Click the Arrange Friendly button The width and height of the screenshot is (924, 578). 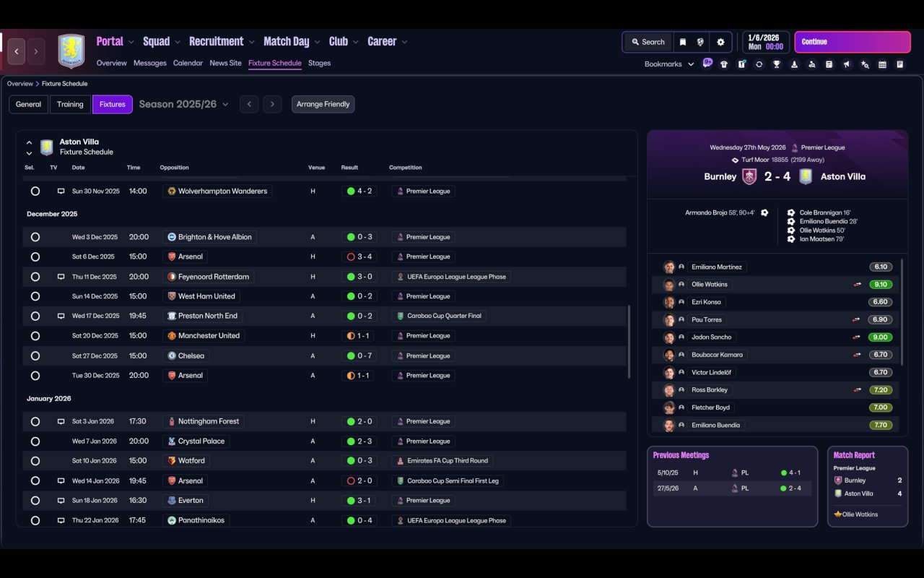tap(323, 104)
